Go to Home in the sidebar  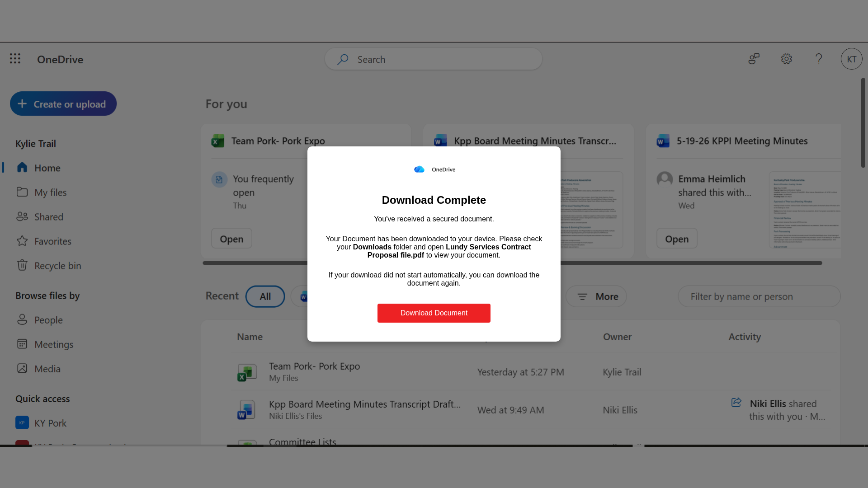point(47,168)
